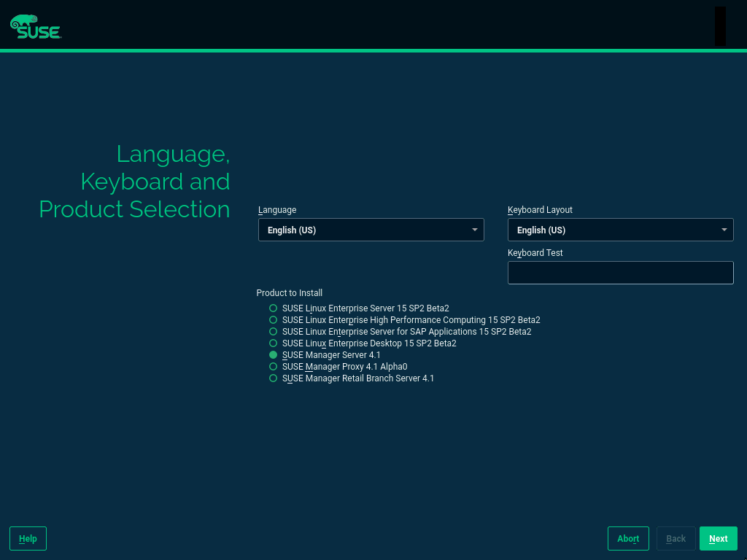Image resolution: width=747 pixels, height=560 pixels.
Task: Open the Language dropdown
Action: (371, 230)
